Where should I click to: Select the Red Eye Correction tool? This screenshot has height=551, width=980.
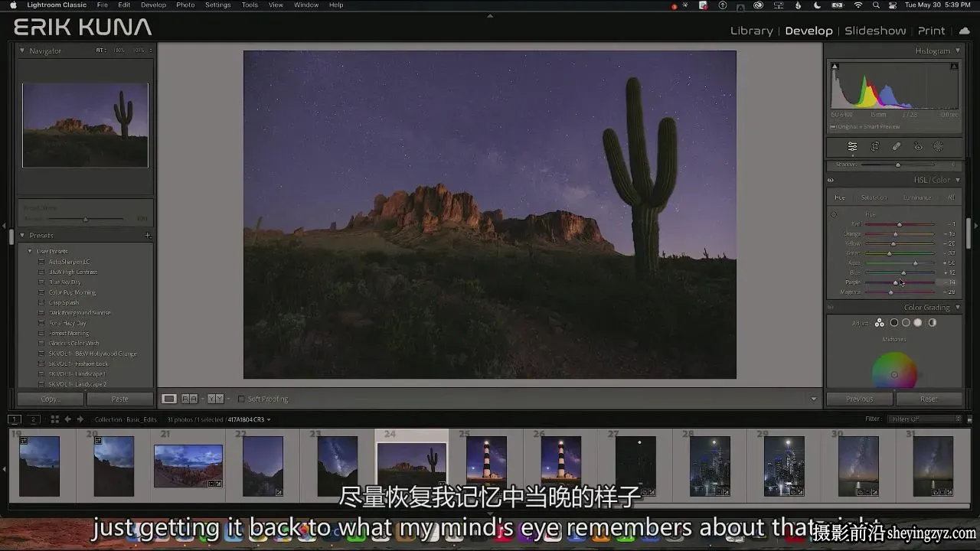[918, 147]
